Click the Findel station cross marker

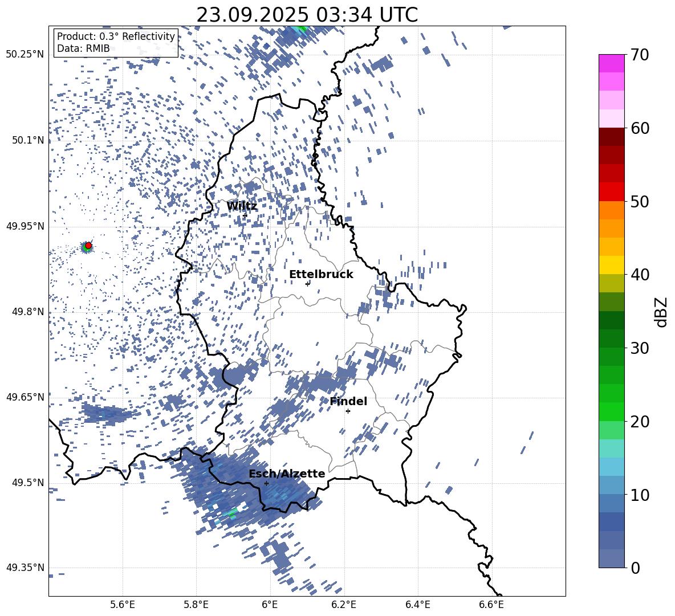(348, 411)
